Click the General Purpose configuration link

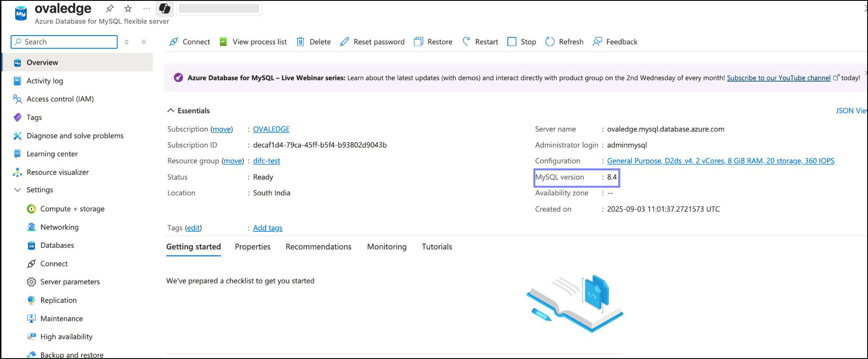(721, 161)
